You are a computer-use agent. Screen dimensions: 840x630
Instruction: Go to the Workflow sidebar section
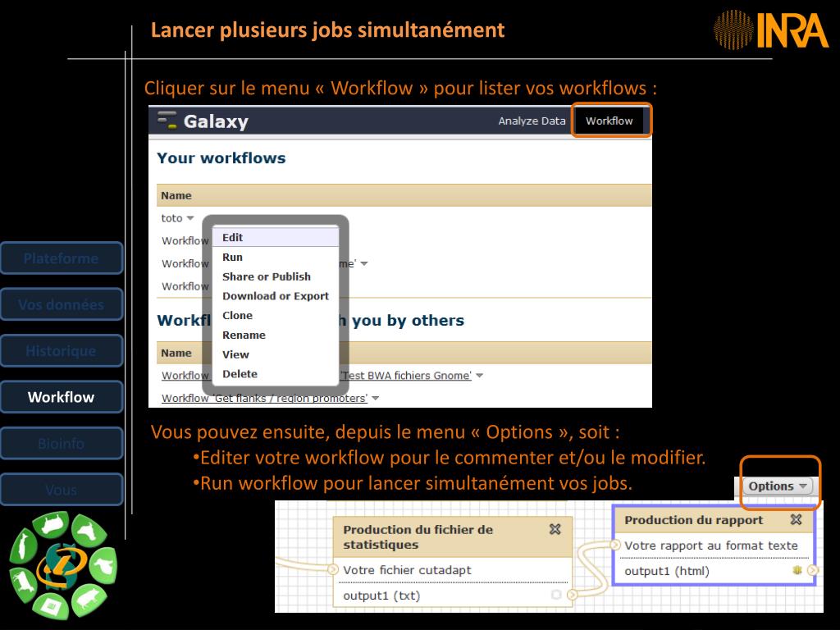point(61,397)
